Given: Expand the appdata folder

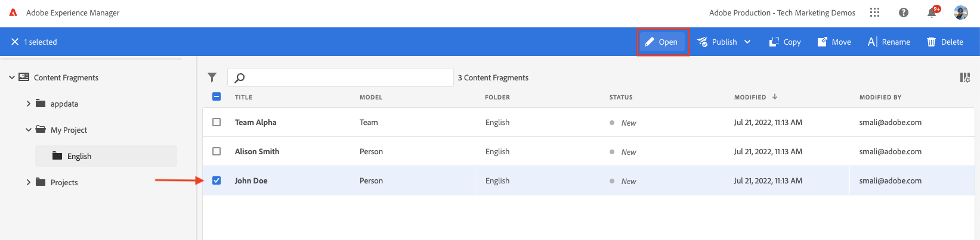Looking at the screenshot, I should coord(28,104).
